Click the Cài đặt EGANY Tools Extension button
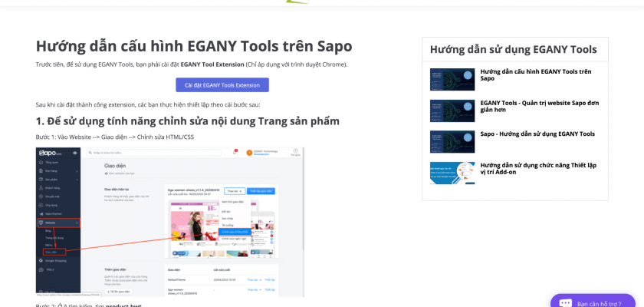This screenshot has width=644, height=307. (x=222, y=85)
